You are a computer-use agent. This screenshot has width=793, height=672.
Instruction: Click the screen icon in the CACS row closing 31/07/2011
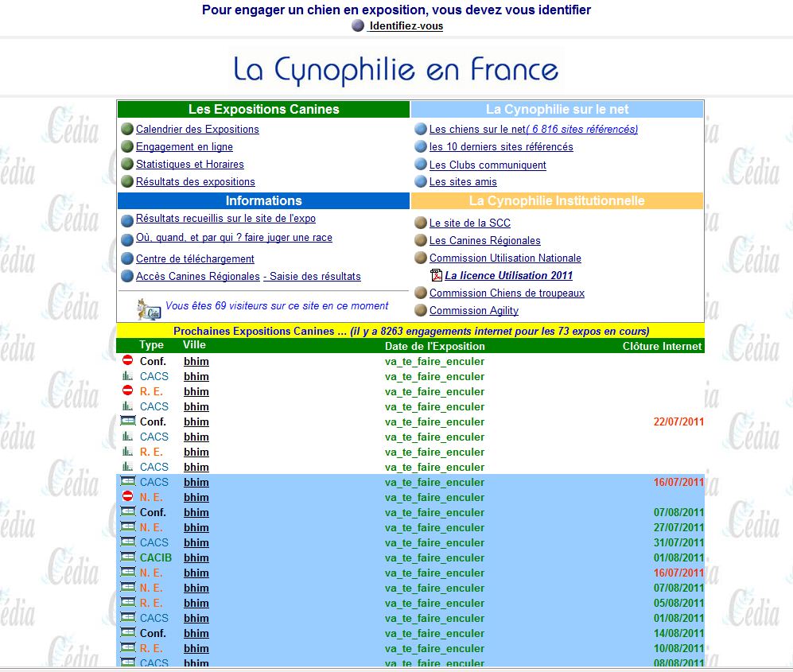[128, 542]
